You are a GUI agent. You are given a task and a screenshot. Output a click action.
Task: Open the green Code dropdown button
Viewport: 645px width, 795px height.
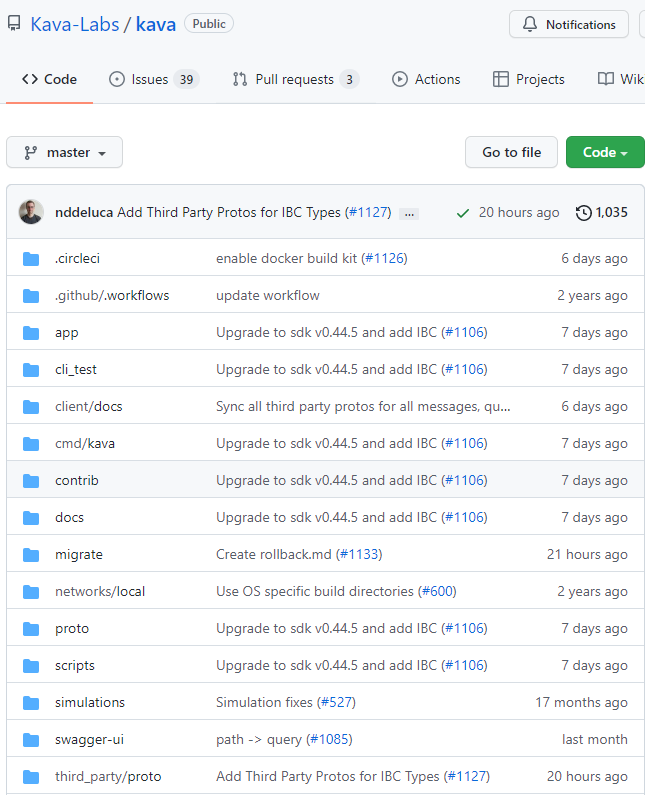click(x=605, y=152)
